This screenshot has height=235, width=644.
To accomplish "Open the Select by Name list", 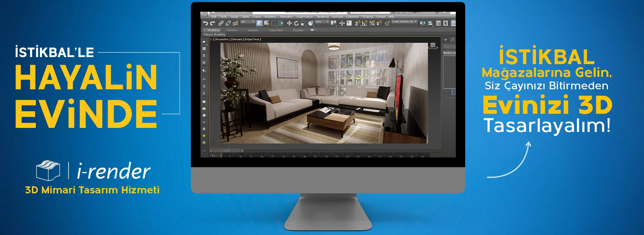I will pos(267,23).
